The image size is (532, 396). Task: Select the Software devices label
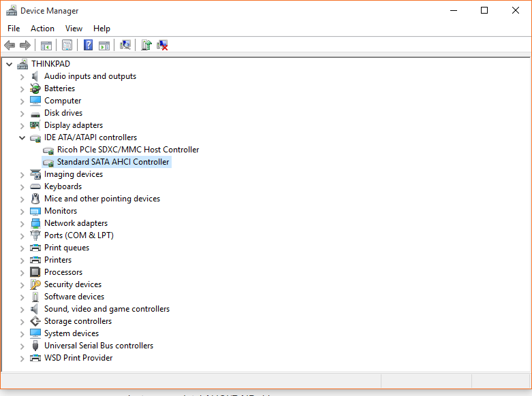74,297
